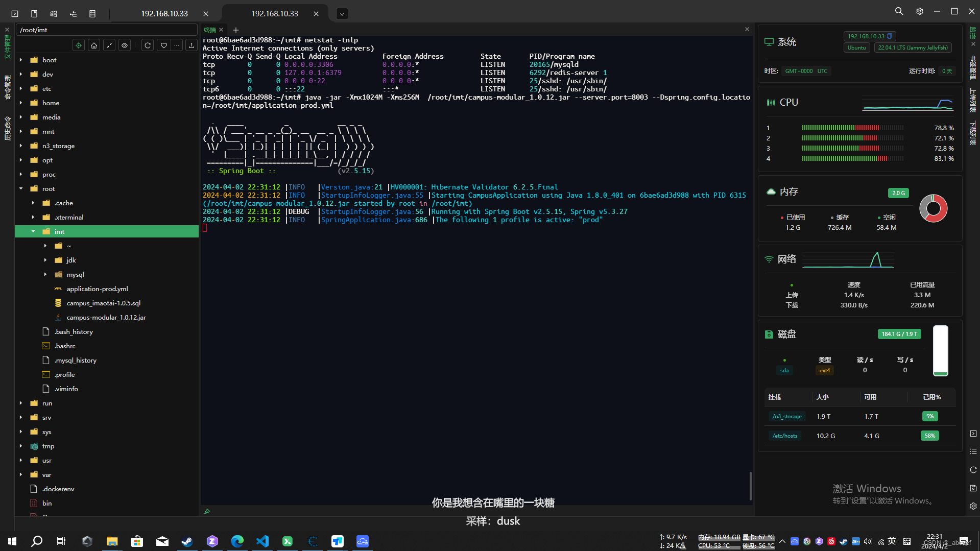The width and height of the screenshot is (980, 551).
Task: Copy IP address 192.168.10.33 with the copy icon
Action: (890, 36)
